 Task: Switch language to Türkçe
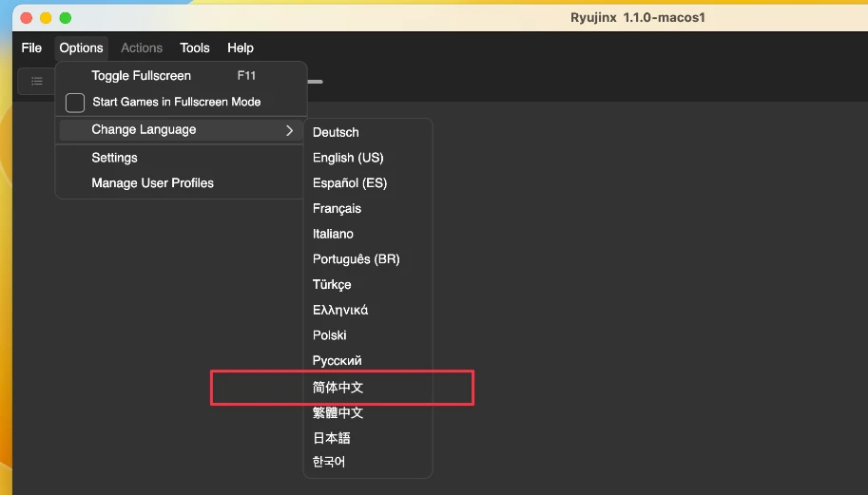pos(368,285)
